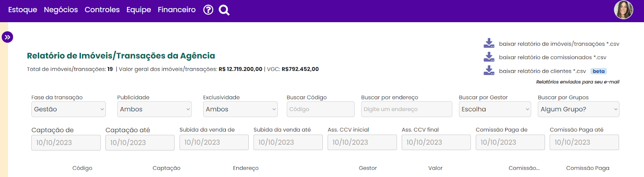644x177 pixels.
Task: Sort by Endereço column header
Action: click(x=246, y=168)
